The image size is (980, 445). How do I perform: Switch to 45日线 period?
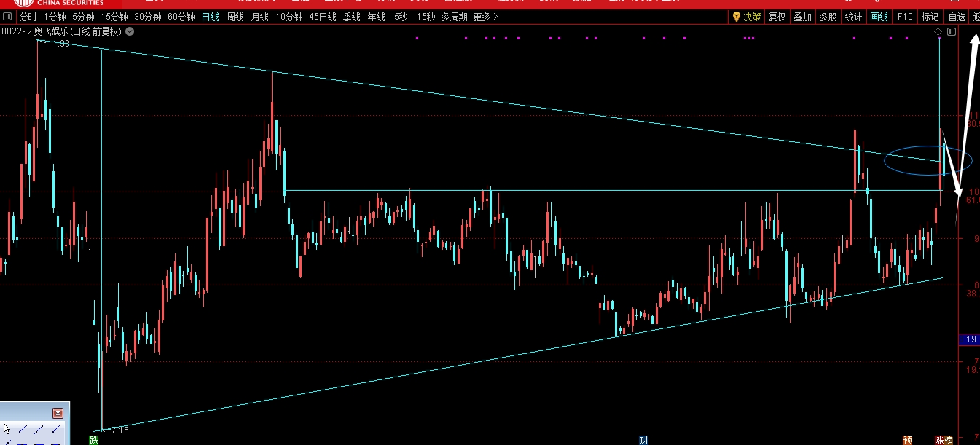point(323,17)
